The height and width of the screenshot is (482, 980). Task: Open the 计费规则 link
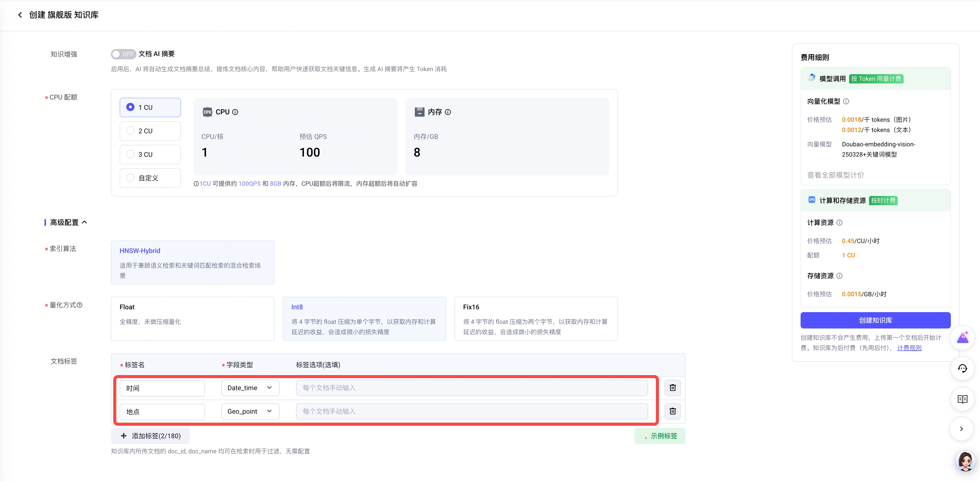coord(909,348)
